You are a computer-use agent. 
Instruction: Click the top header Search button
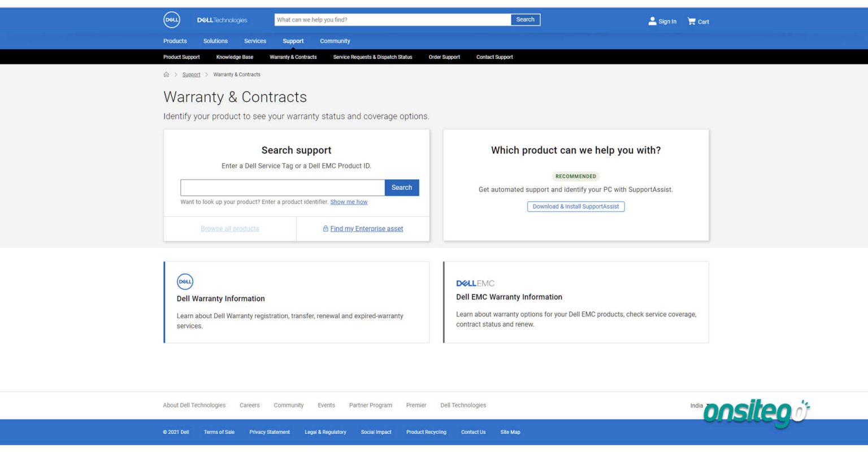click(526, 20)
